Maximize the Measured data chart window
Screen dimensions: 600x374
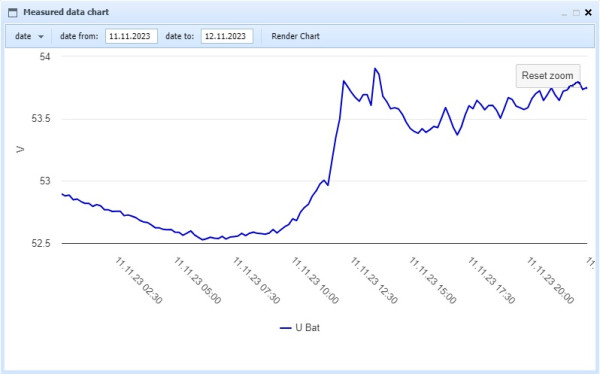tap(576, 13)
